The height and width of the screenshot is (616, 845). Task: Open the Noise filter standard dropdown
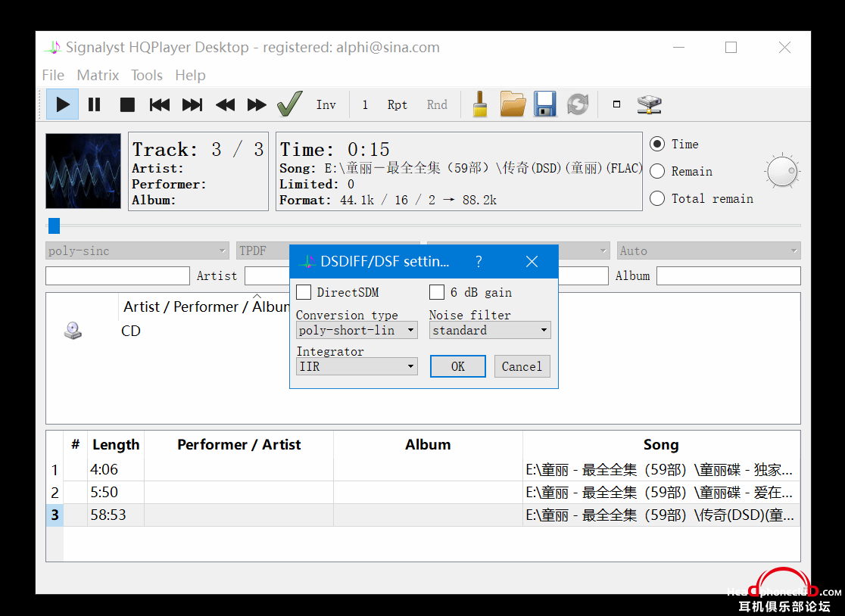pyautogui.click(x=490, y=330)
